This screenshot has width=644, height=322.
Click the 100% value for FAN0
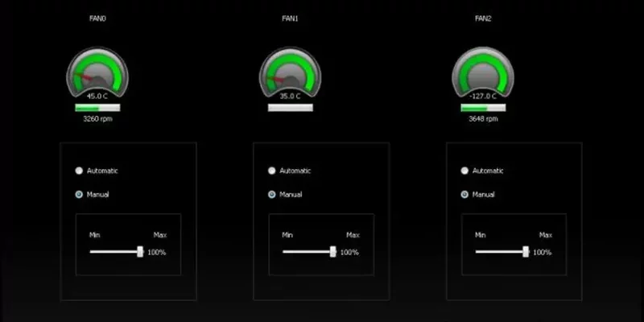coord(156,253)
